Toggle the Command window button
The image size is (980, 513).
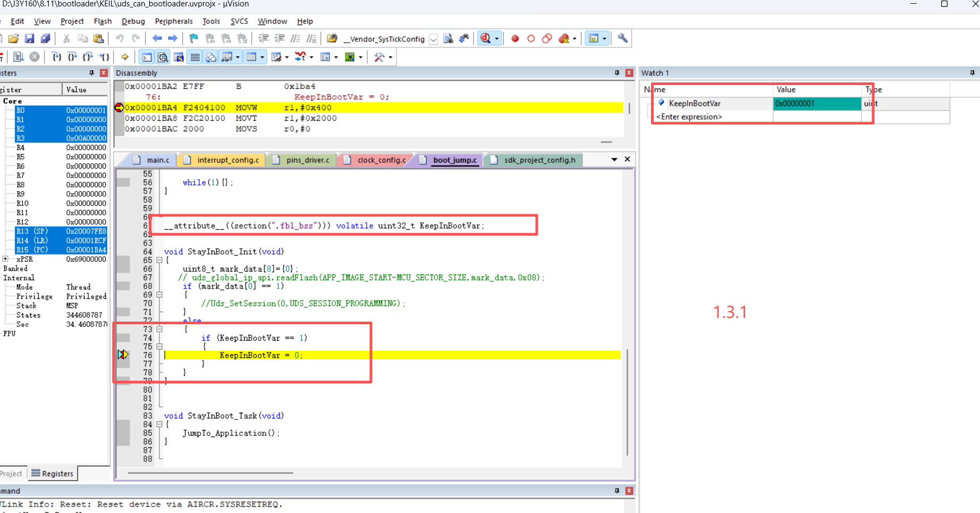(147, 57)
